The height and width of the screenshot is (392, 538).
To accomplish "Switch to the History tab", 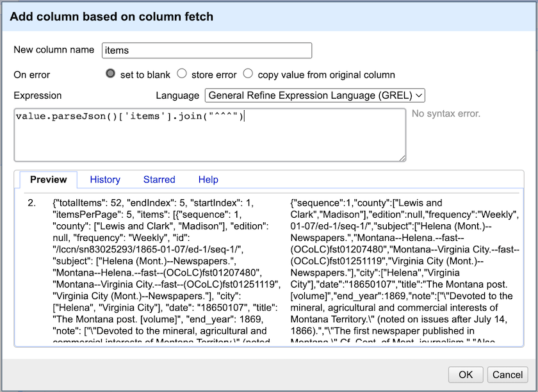I will point(104,179).
